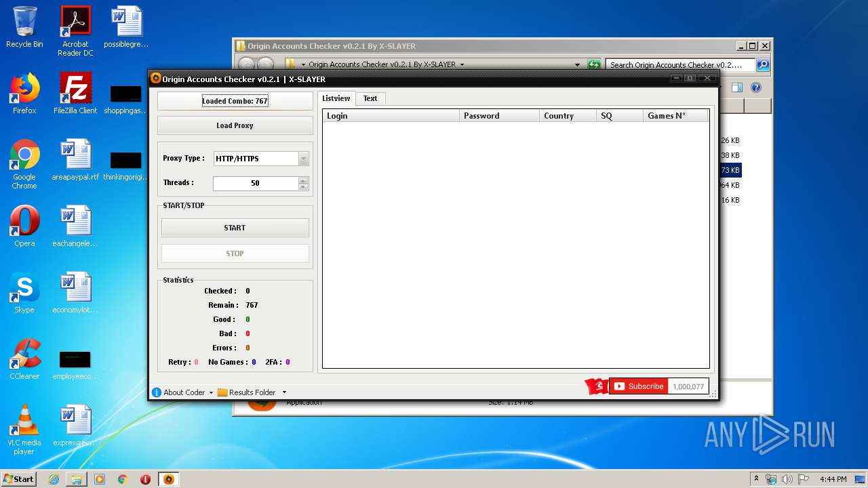Click the Explorer refresh/go button
868x488 pixels.
coord(594,65)
